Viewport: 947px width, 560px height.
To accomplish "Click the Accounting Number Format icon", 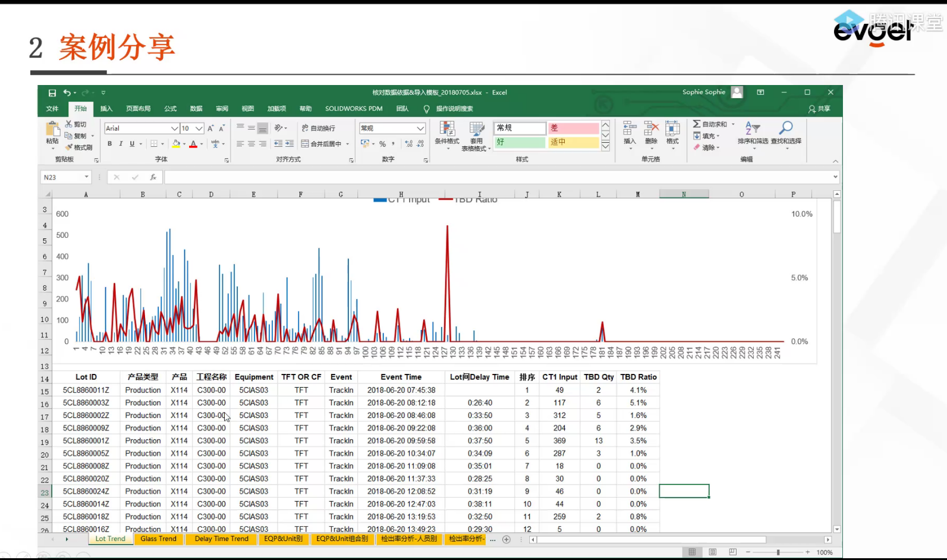I will 365,144.
